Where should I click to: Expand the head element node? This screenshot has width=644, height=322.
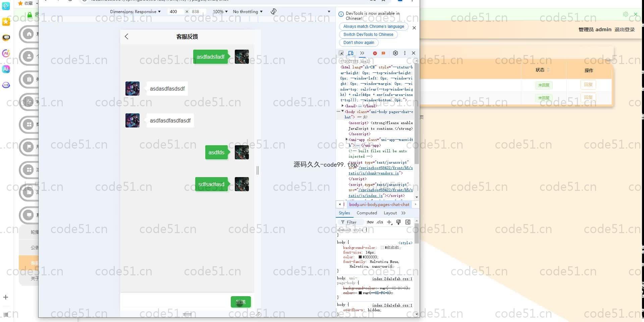click(342, 106)
